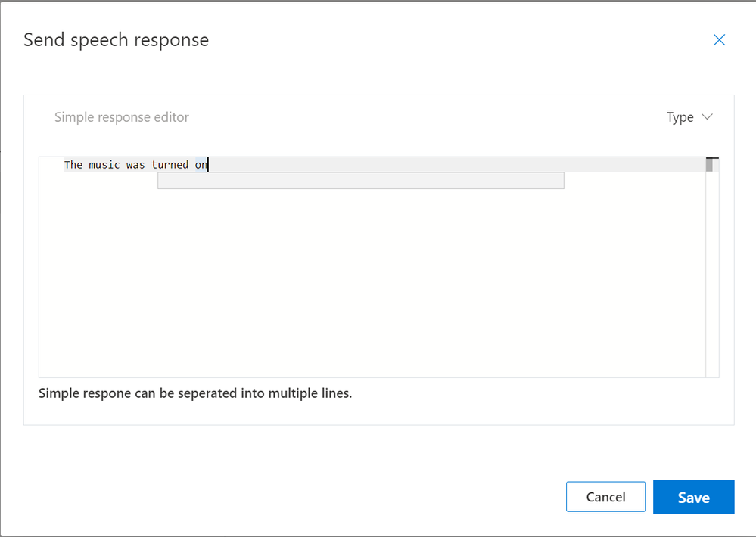Click the left gutter before "The"
This screenshot has height=537, width=756.
[51, 165]
